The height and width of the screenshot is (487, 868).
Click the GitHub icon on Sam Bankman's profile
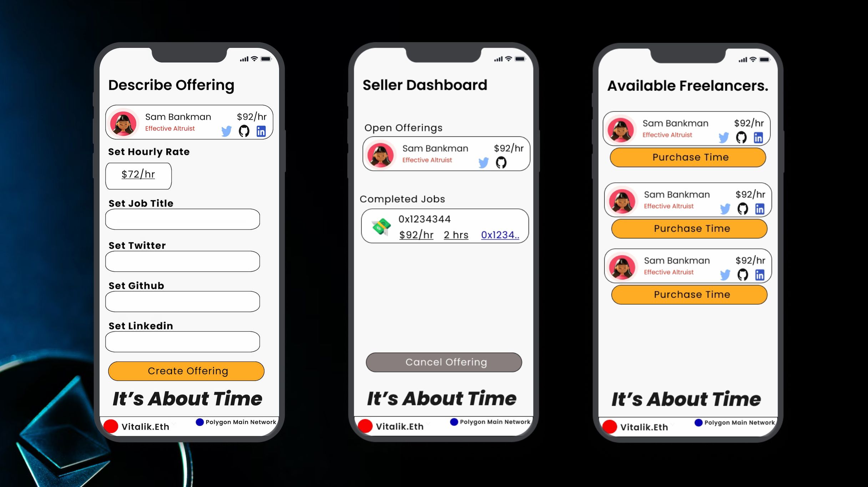[x=244, y=131]
